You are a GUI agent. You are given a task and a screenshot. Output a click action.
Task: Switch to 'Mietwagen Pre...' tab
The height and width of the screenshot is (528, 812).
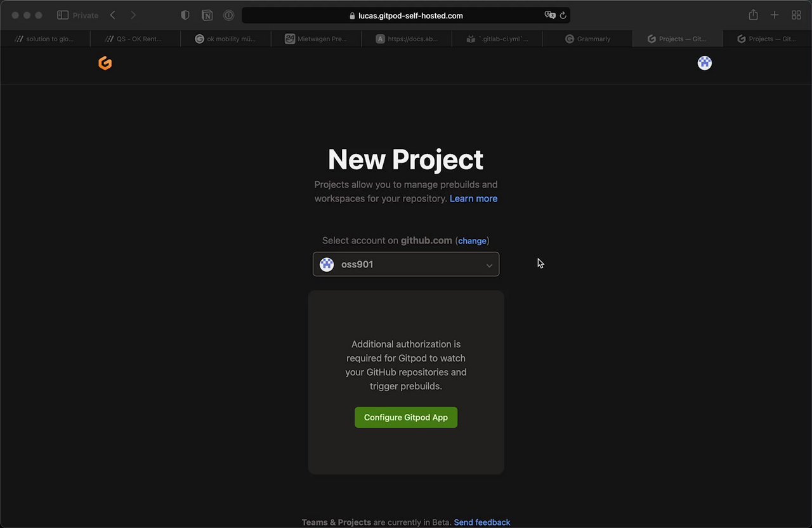(316, 39)
